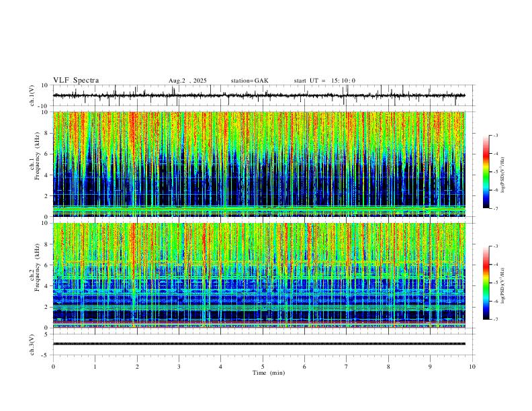
Task: Click the ch.1 frequency spectrogram panel
Action: pos(259,164)
